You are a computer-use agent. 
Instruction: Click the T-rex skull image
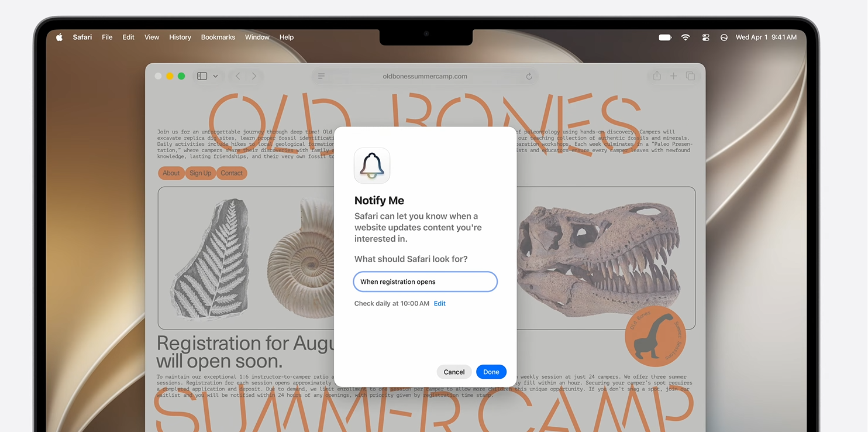pyautogui.click(x=599, y=259)
